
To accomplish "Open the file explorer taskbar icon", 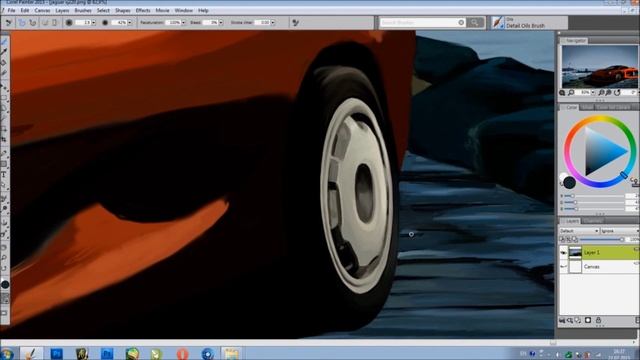I will pos(231,353).
